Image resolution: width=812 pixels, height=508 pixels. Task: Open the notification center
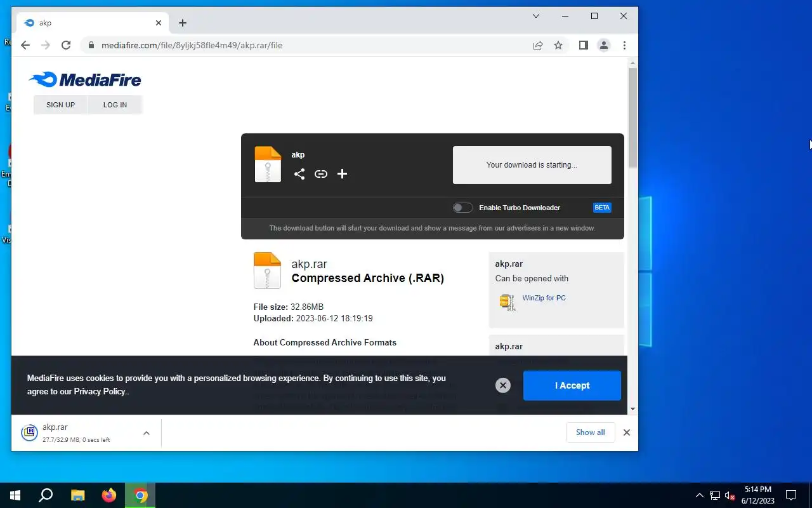(x=791, y=495)
